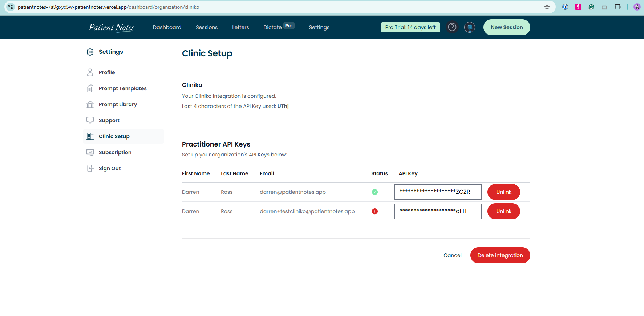Click the Settings gear icon in the sidebar

[90, 52]
